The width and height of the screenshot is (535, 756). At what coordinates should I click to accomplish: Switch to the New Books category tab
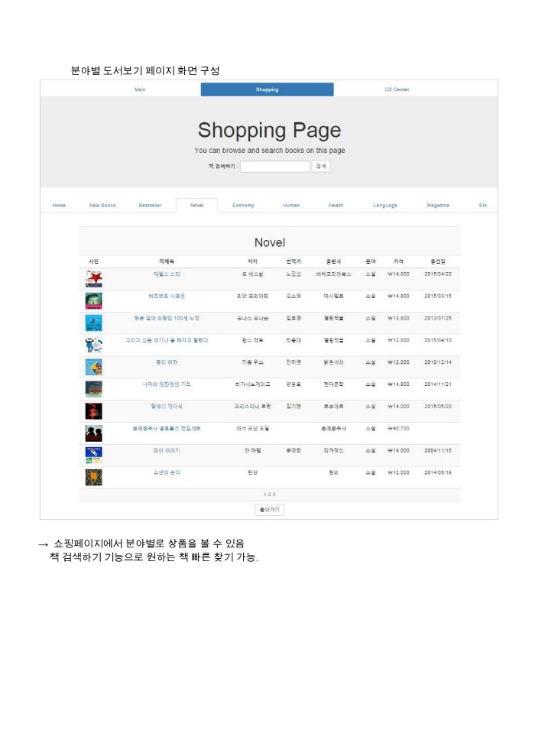coord(102,206)
